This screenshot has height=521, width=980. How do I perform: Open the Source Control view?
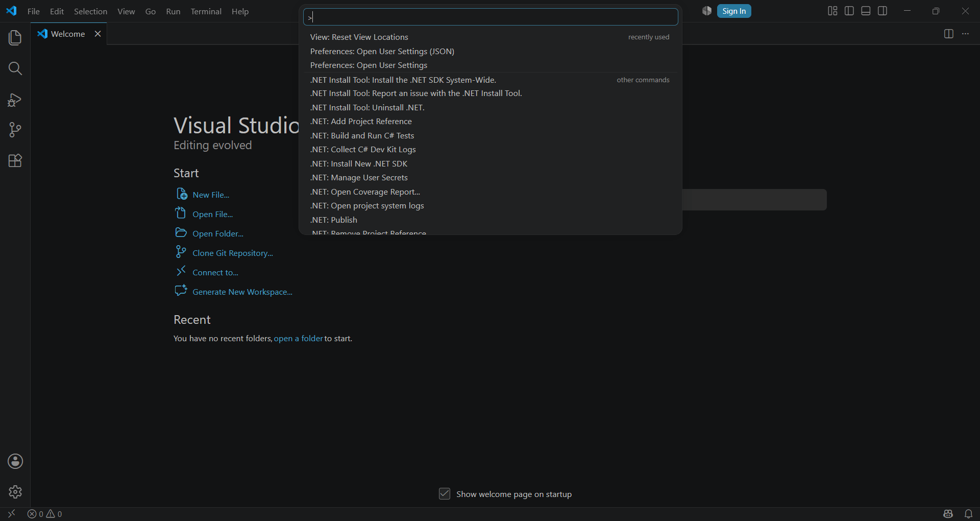click(15, 130)
